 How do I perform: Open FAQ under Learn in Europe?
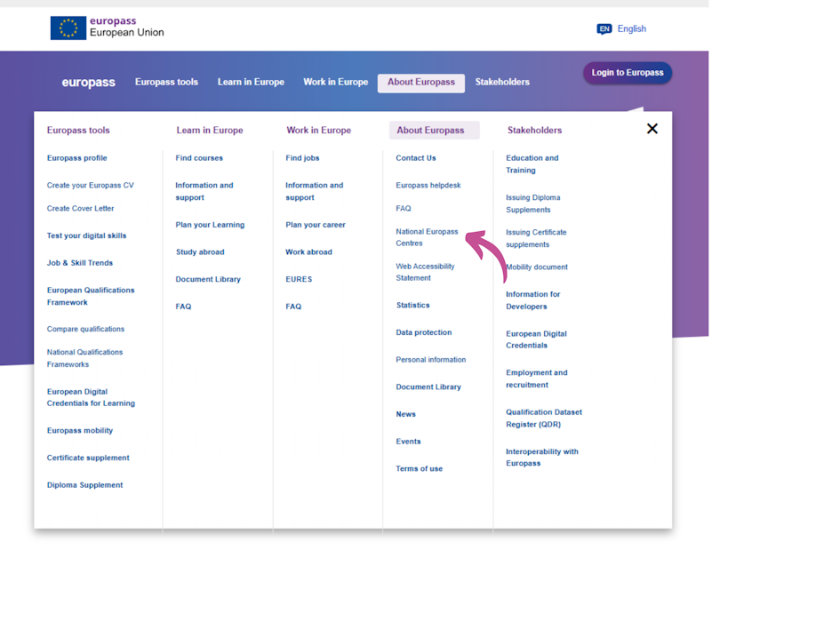pos(183,307)
